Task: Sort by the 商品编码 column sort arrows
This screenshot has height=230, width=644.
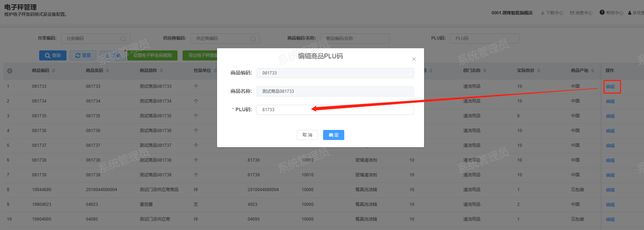Action: click(54, 71)
